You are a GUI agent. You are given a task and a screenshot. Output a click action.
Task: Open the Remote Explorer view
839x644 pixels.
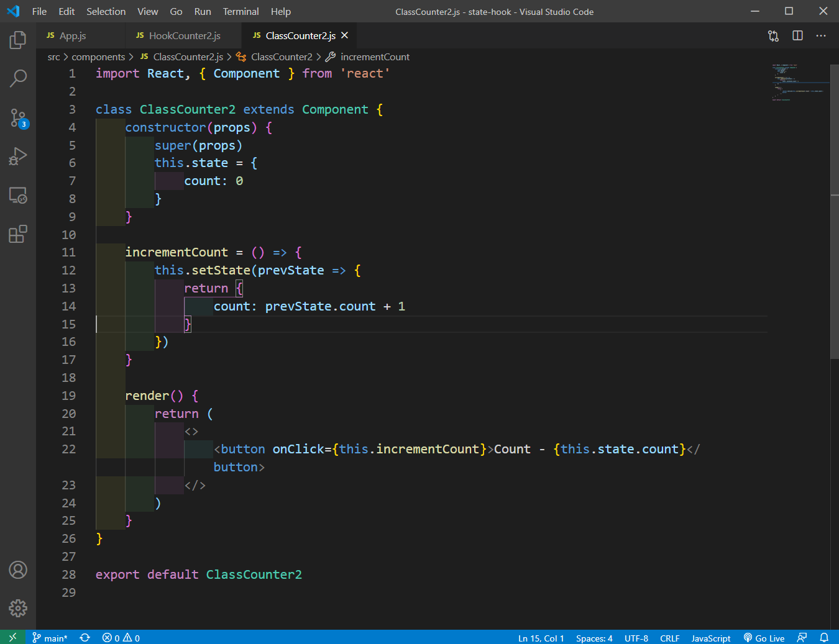(x=18, y=196)
